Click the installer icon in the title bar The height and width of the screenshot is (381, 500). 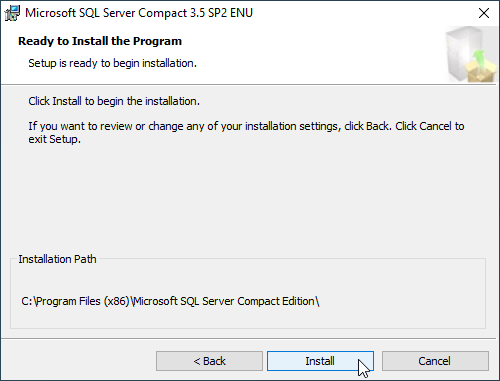coord(12,13)
